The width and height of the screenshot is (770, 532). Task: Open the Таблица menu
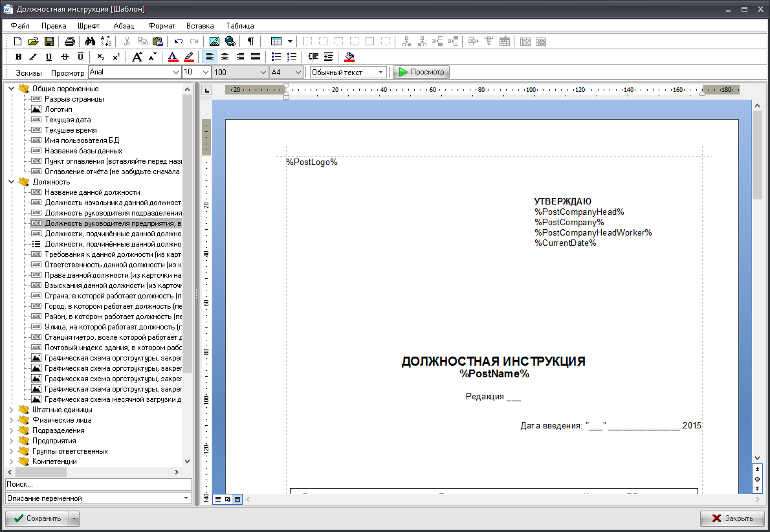[x=239, y=26]
